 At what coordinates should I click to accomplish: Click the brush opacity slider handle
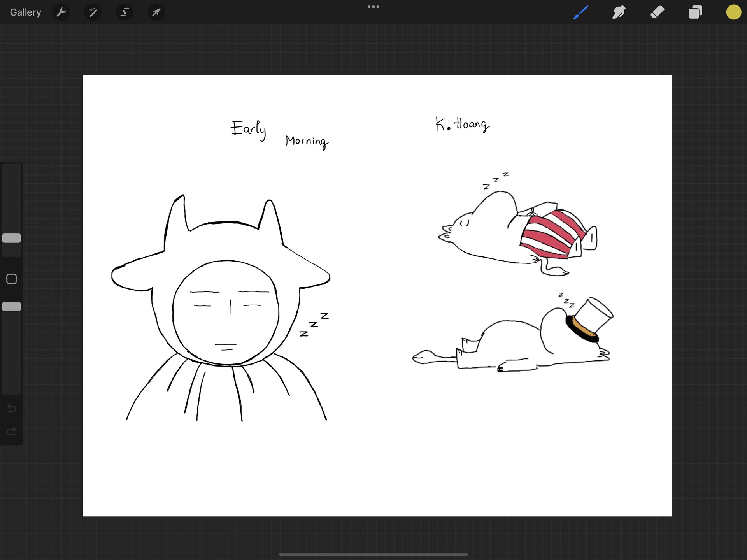(12, 307)
